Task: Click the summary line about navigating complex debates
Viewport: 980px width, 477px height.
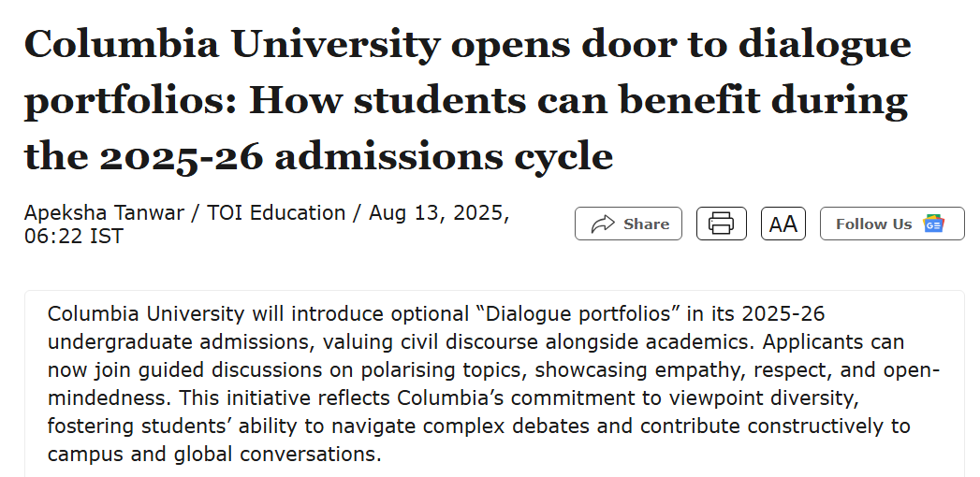Action: [478, 426]
